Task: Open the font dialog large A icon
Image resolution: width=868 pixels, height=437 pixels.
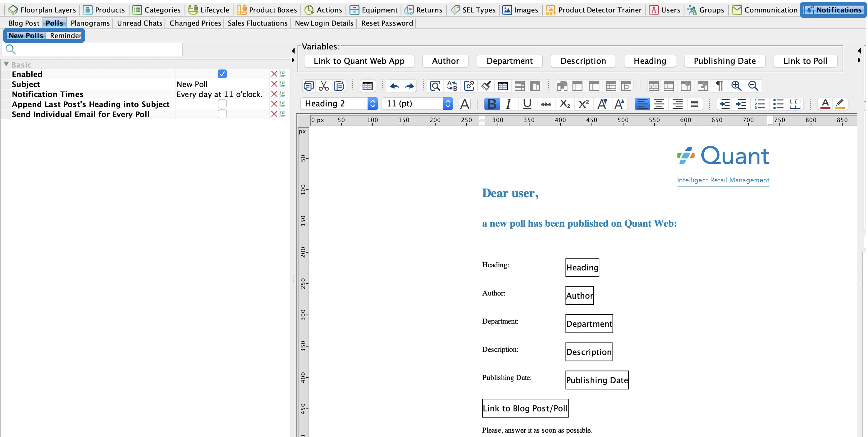Action: (465, 104)
